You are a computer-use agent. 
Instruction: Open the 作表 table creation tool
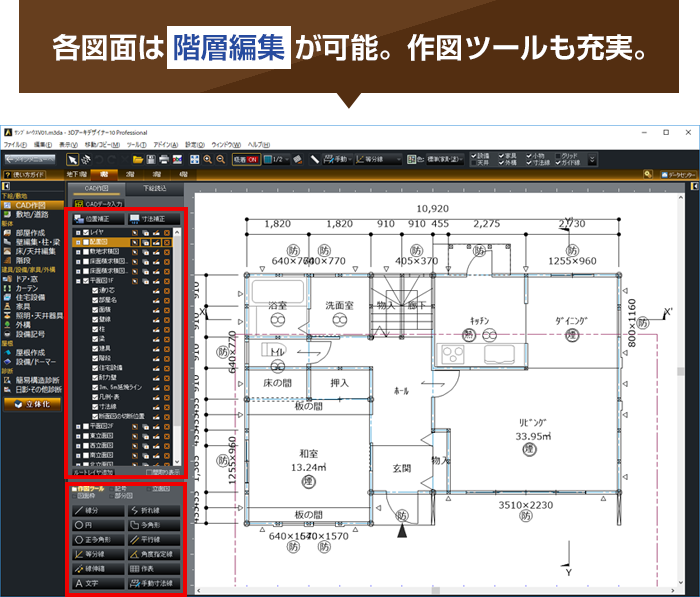[155, 568]
